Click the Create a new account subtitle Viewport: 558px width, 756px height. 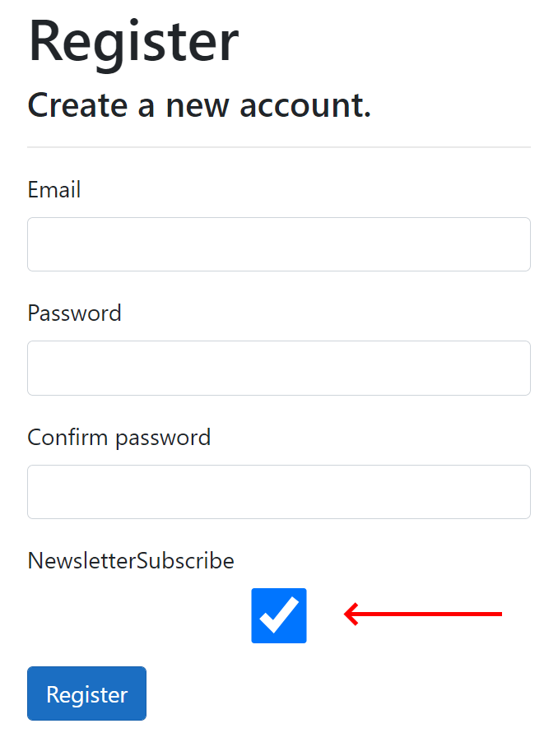(199, 105)
